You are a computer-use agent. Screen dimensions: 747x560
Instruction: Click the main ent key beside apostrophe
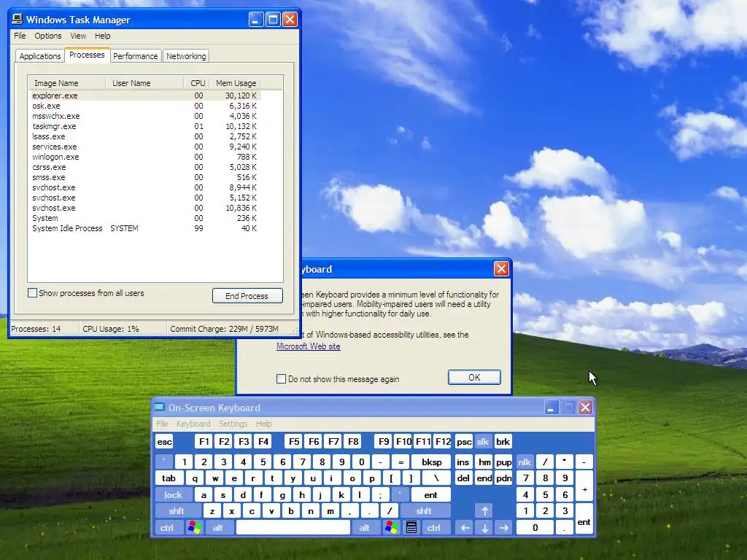click(430, 495)
